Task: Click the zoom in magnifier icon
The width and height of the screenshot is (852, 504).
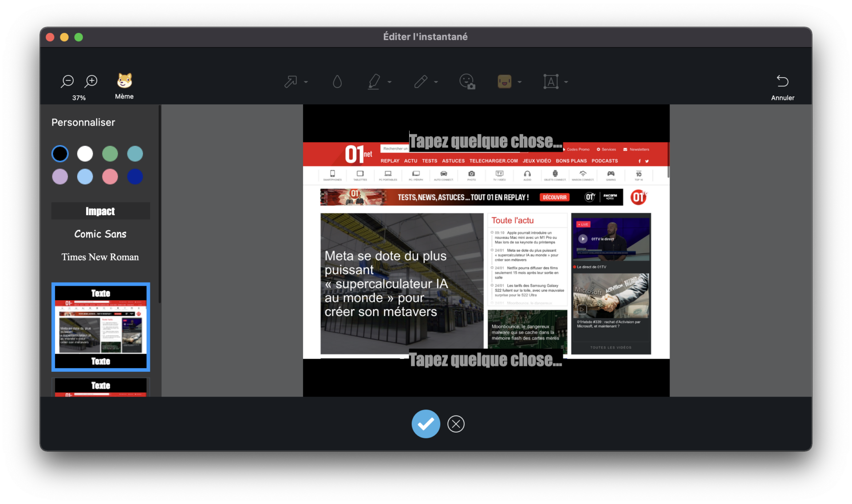Action: point(91,81)
